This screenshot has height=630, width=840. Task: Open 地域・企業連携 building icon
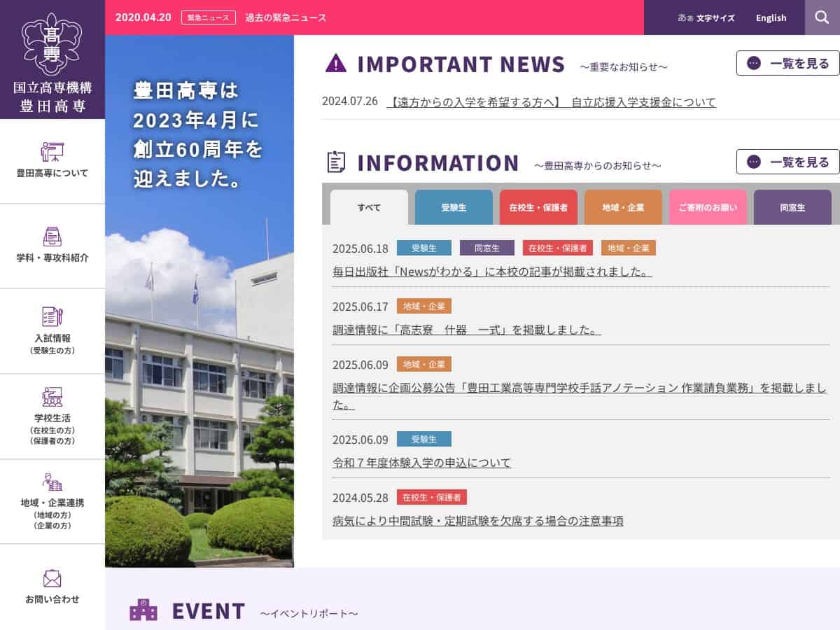pos(52,482)
